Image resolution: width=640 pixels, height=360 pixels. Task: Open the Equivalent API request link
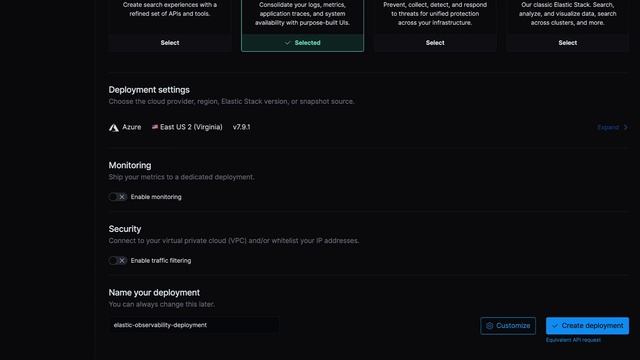[x=573, y=340]
